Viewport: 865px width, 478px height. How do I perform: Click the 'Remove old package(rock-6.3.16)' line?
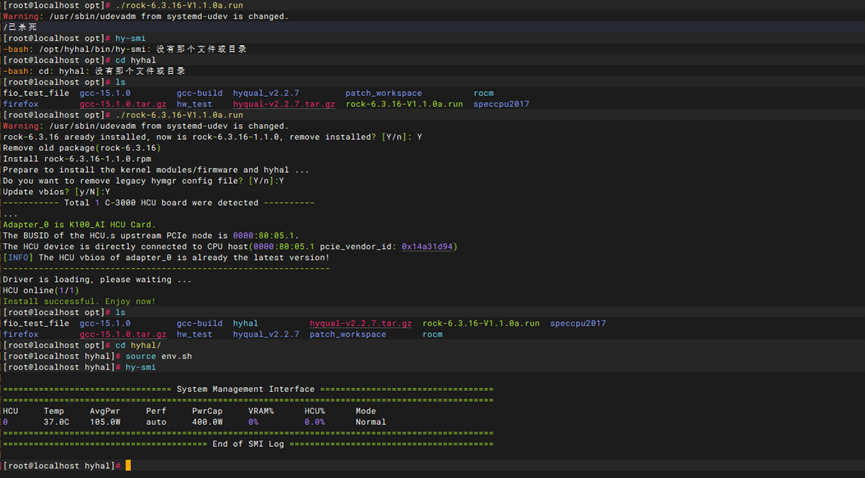(x=81, y=147)
